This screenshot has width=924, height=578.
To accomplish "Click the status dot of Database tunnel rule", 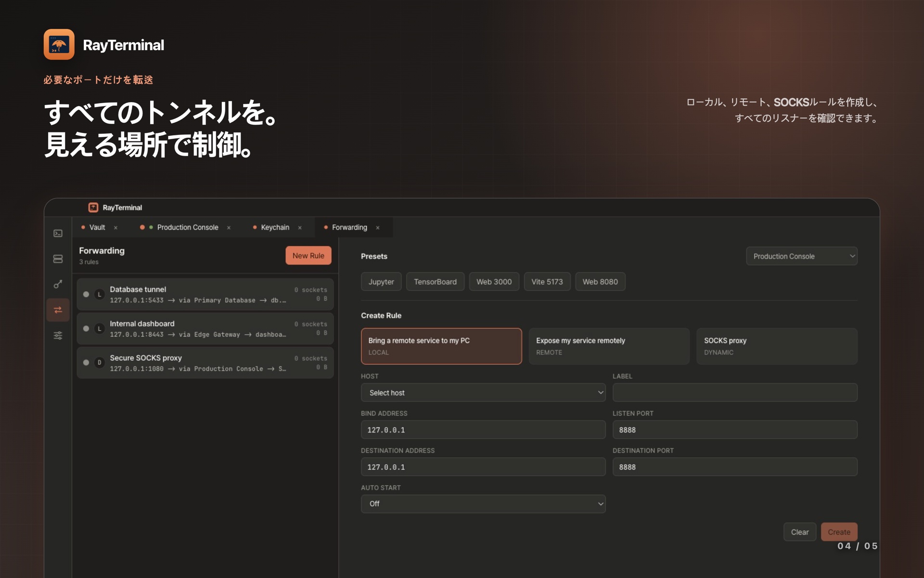I will tap(86, 294).
